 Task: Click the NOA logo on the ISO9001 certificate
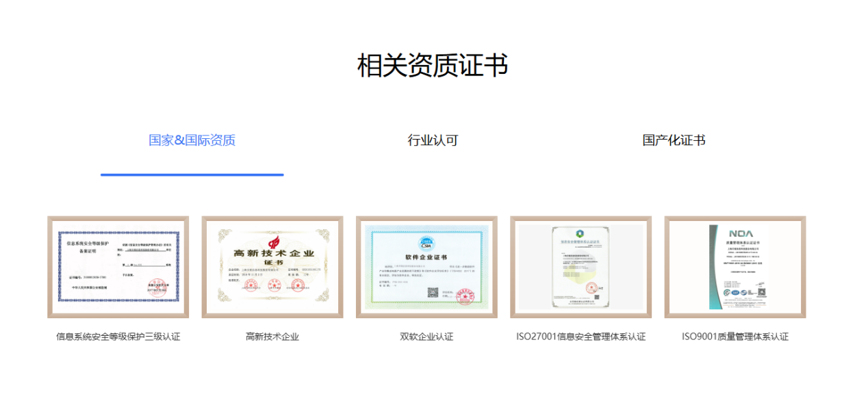coord(741,233)
